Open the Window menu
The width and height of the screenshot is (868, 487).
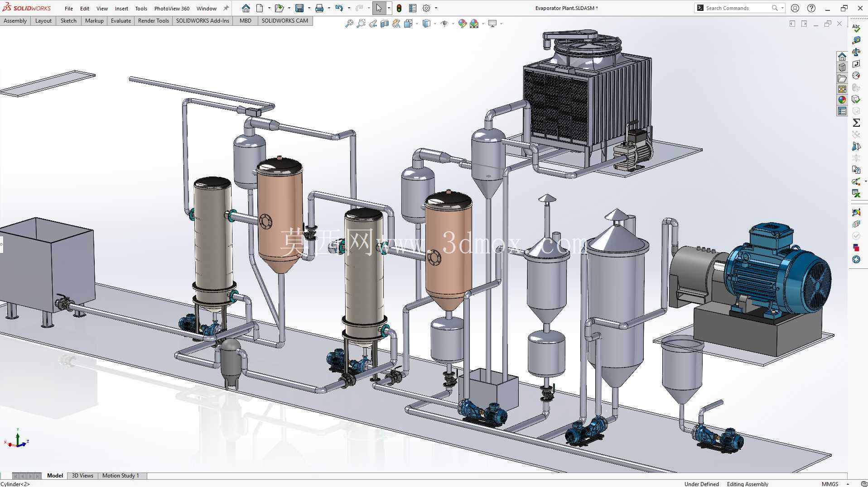[207, 9]
